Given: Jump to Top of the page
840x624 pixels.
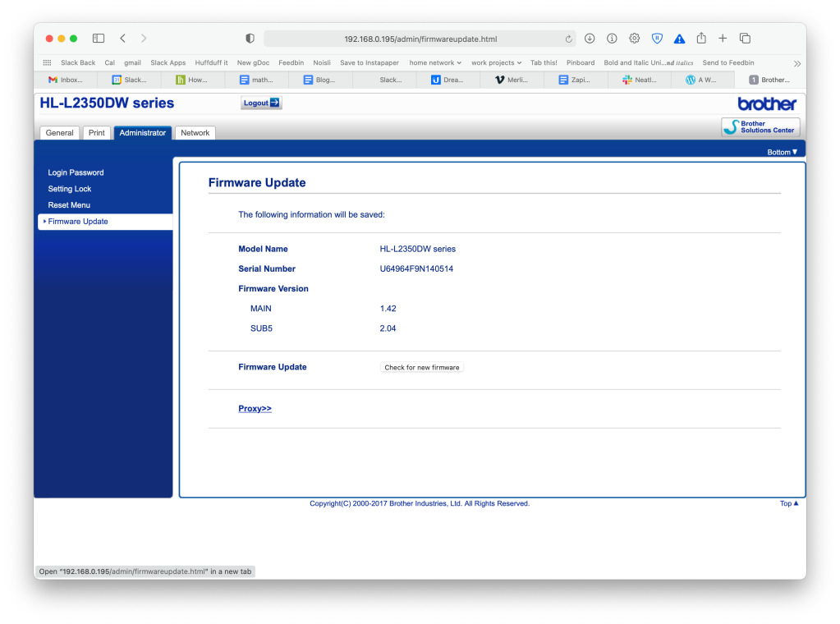Looking at the screenshot, I should coord(789,503).
